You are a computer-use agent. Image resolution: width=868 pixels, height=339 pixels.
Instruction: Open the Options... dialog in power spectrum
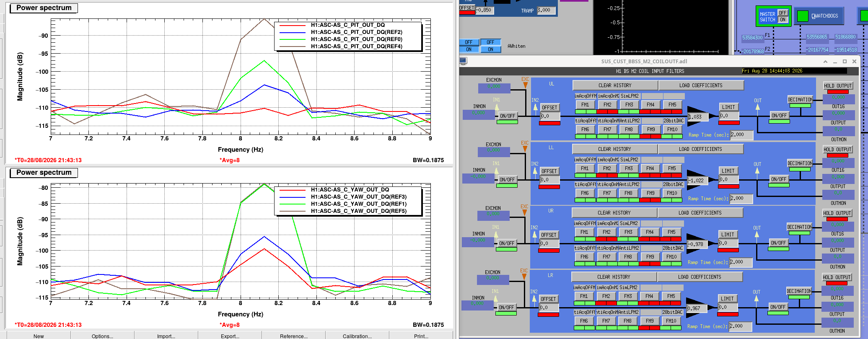click(x=102, y=336)
